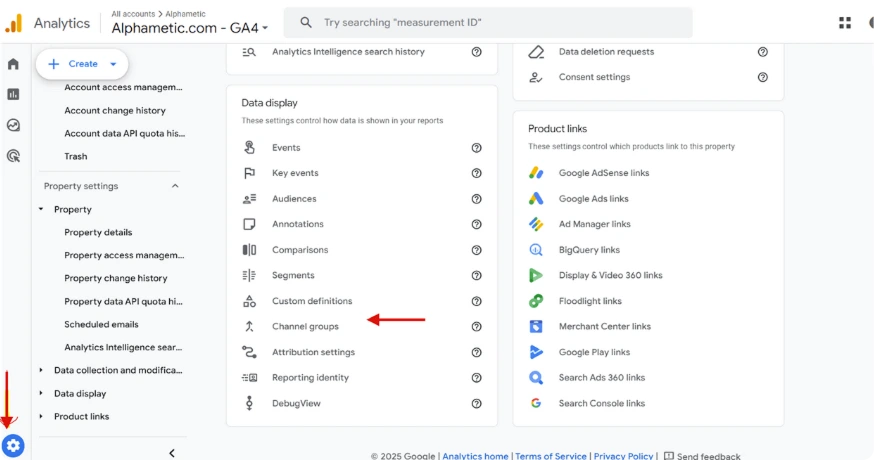Open Google apps grid icon
This screenshot has width=874, height=460.
(x=845, y=23)
